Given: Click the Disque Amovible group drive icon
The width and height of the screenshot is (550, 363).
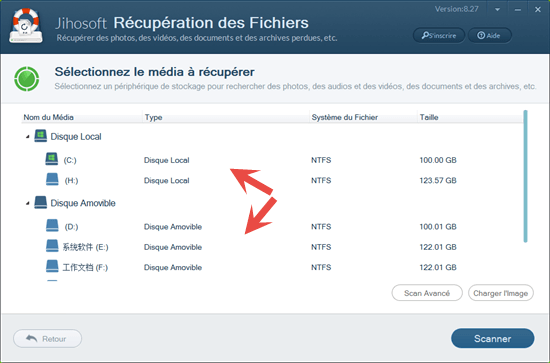Looking at the screenshot, I should 40,202.
